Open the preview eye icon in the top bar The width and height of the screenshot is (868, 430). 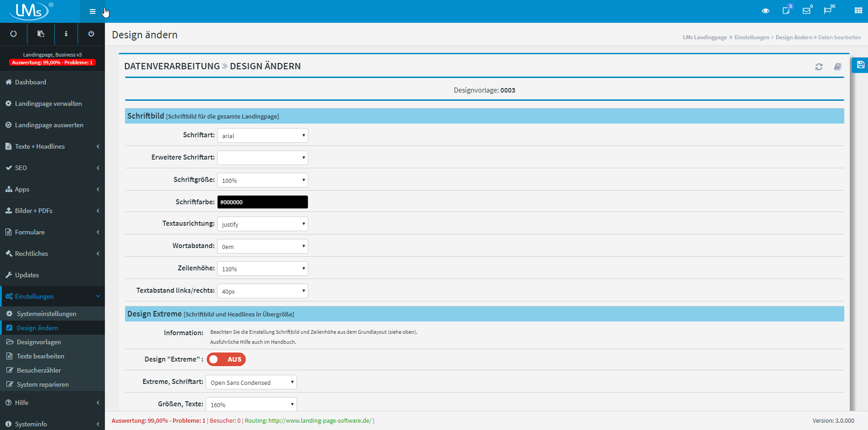point(765,10)
